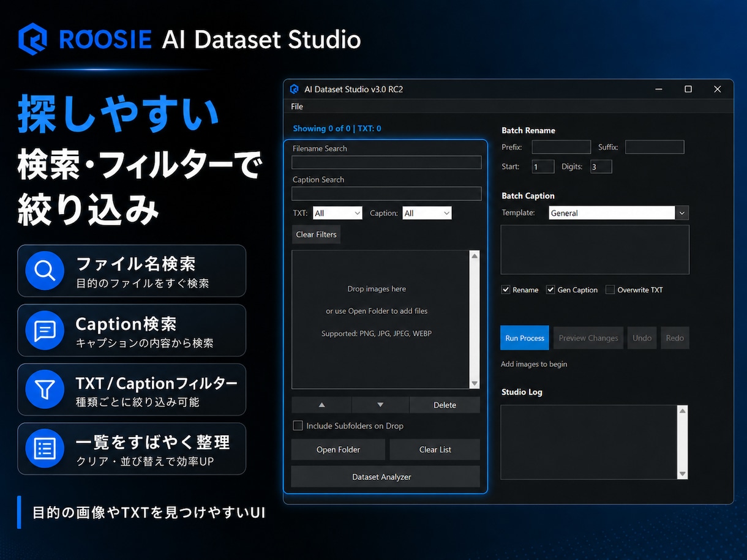
Task: Click the Open Folder button
Action: (x=338, y=449)
